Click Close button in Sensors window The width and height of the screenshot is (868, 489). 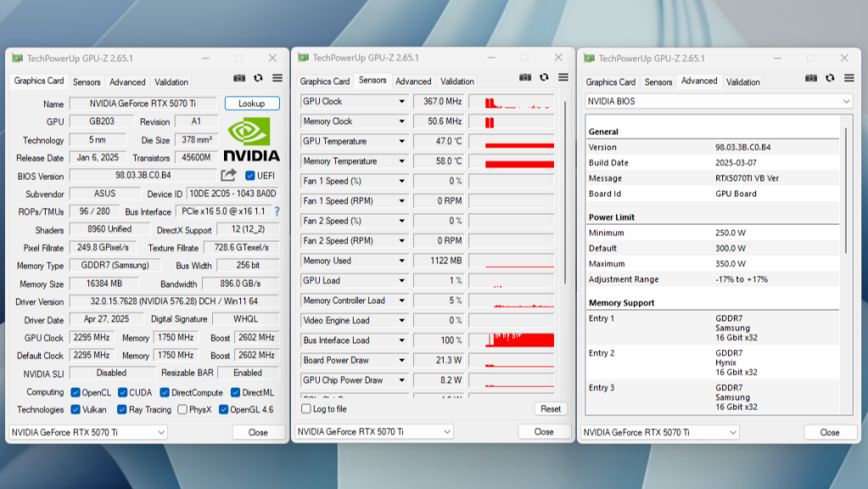click(544, 432)
